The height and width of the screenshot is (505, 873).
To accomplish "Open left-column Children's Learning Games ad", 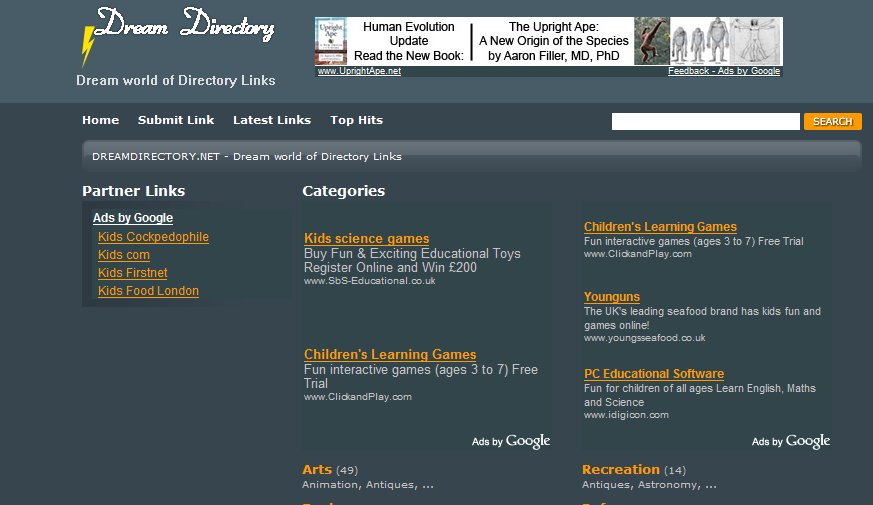I will pyautogui.click(x=390, y=354).
